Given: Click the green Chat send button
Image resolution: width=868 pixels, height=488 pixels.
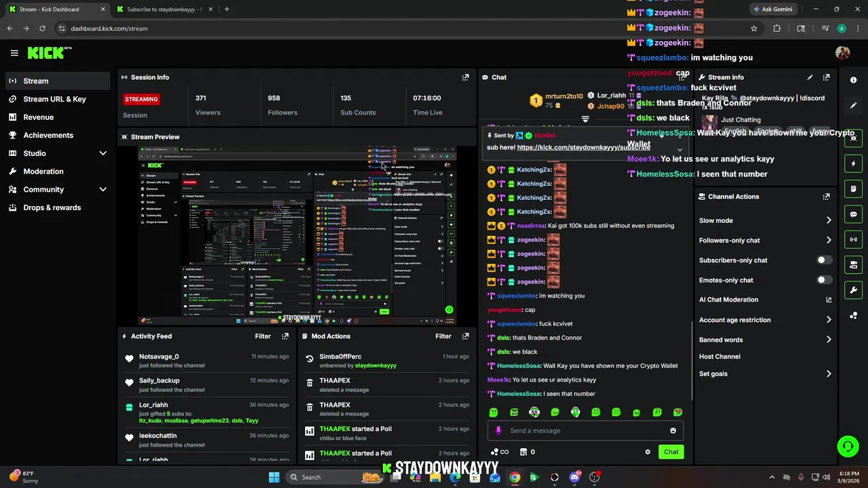Looking at the screenshot, I should [x=671, y=452].
